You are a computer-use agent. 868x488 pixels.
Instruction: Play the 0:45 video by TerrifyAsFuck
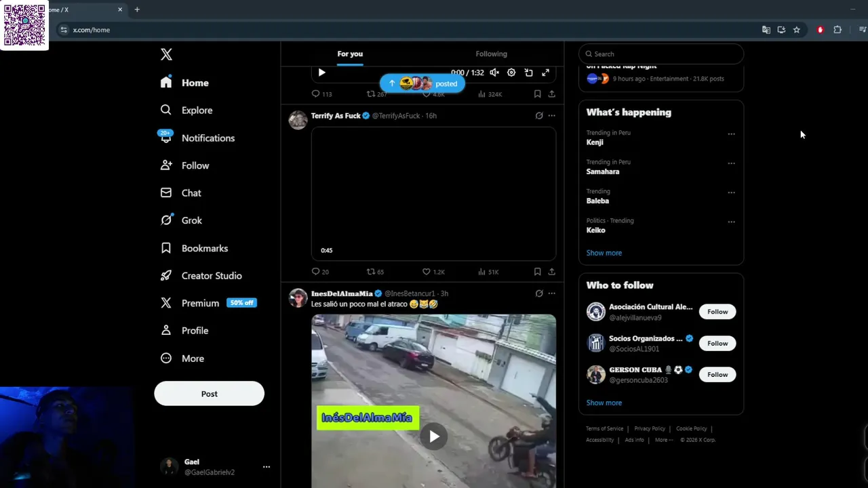tap(433, 194)
